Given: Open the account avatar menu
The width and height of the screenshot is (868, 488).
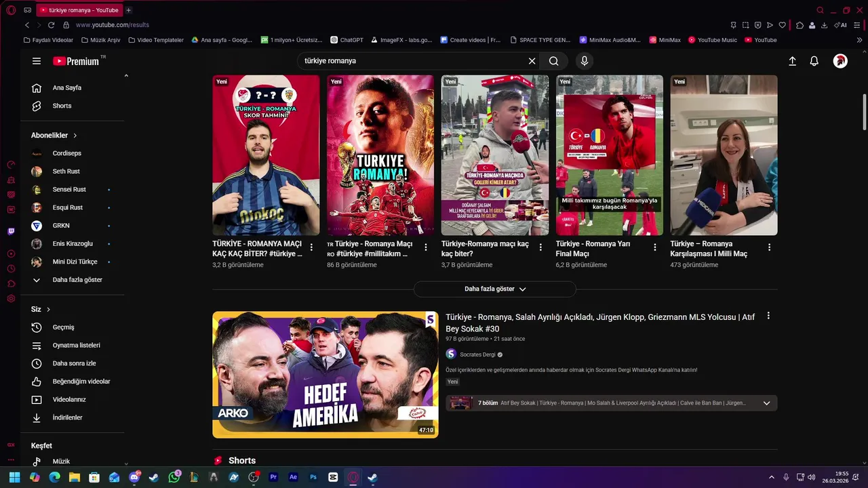Looking at the screenshot, I should 840,61.
